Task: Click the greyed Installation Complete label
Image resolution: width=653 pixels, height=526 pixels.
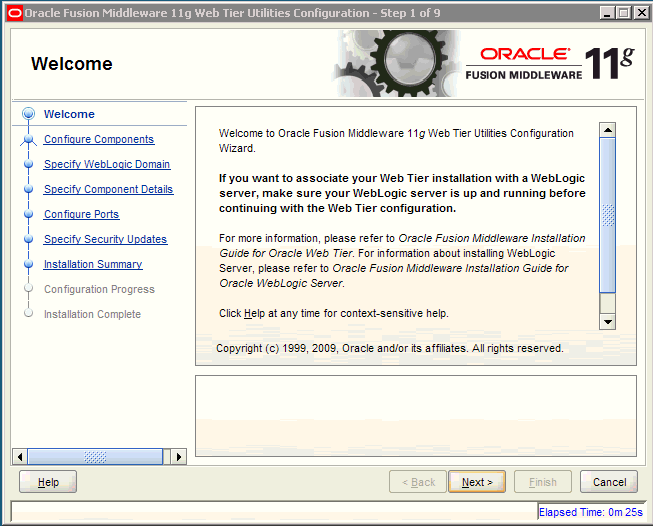Action: [92, 314]
